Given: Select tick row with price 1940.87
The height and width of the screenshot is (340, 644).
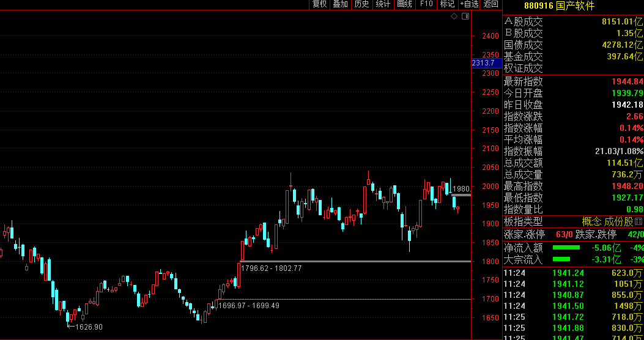Looking at the screenshot, I should [573, 294].
